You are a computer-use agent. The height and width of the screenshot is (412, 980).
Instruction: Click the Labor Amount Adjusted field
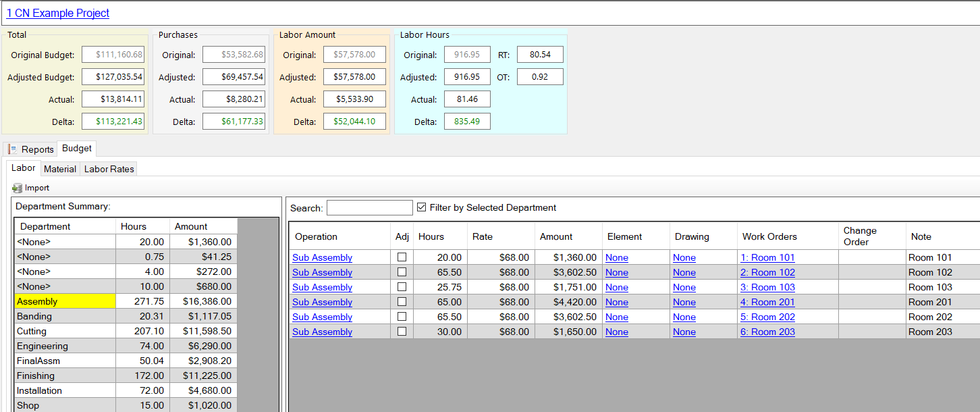coord(354,77)
